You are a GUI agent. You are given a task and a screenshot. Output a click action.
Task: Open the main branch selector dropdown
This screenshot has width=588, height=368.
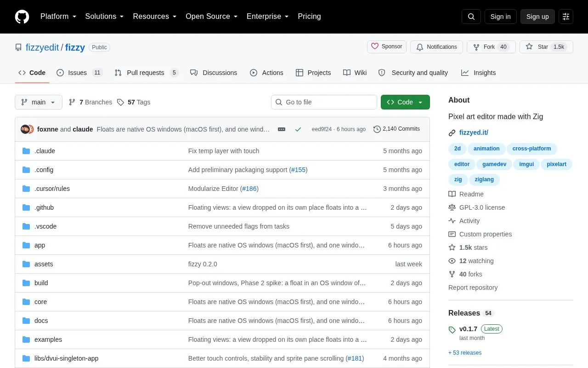click(39, 102)
